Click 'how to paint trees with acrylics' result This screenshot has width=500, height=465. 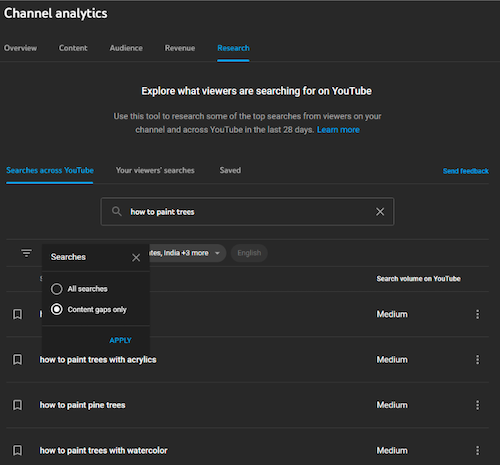coord(98,359)
